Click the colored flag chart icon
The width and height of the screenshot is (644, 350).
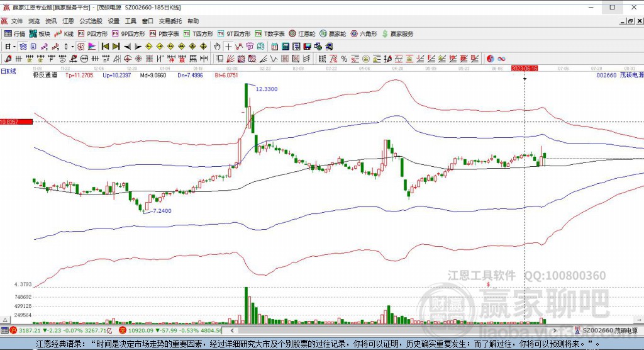click(92, 47)
